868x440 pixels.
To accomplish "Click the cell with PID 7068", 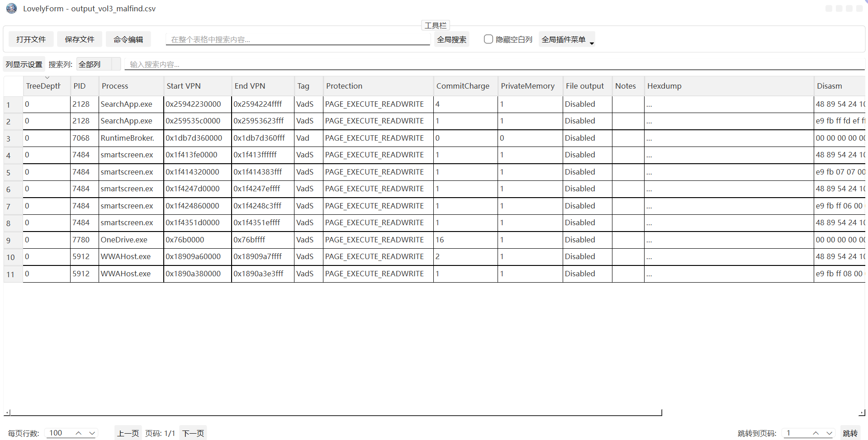I will pyautogui.click(x=85, y=138).
